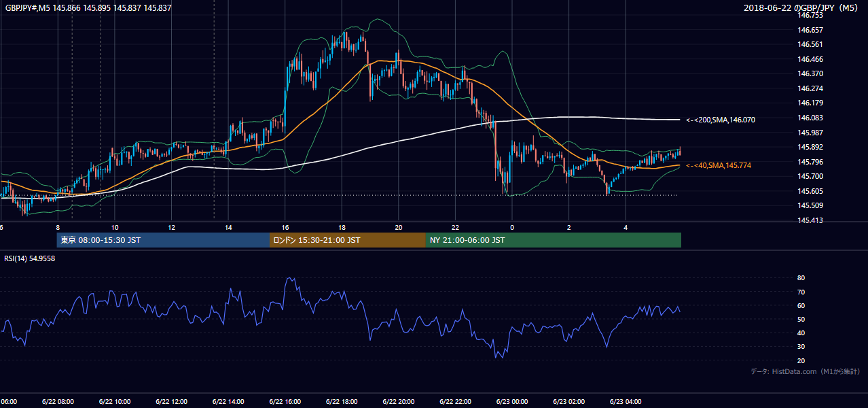Click hour label 16 under the price chart
This screenshot has width=868, height=408.
coord(285,228)
